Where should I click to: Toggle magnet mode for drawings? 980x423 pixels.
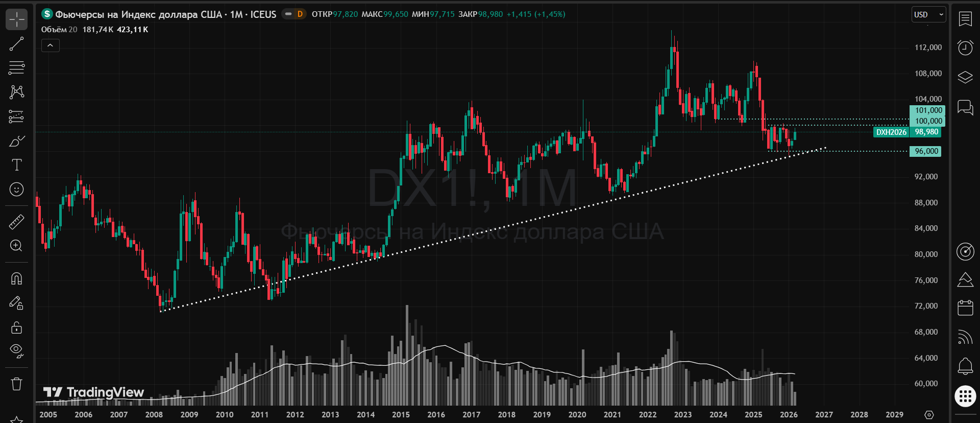point(17,278)
